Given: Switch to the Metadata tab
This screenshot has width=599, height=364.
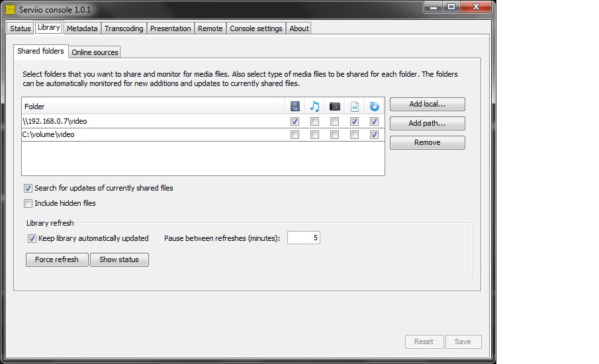Looking at the screenshot, I should 82,28.
